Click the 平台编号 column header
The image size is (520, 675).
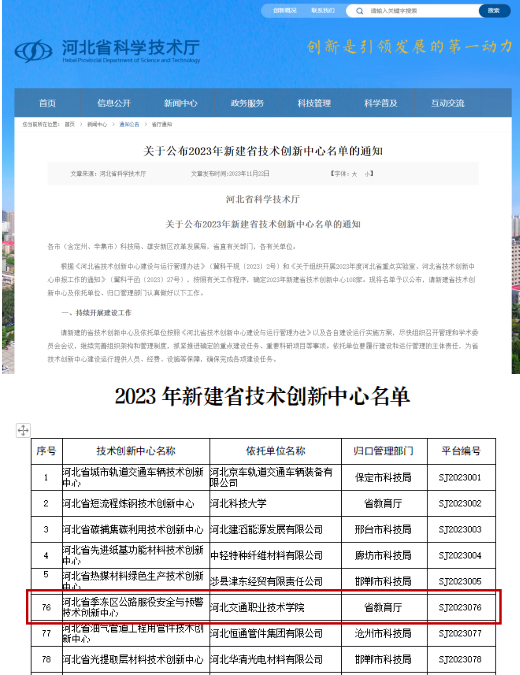click(461, 451)
